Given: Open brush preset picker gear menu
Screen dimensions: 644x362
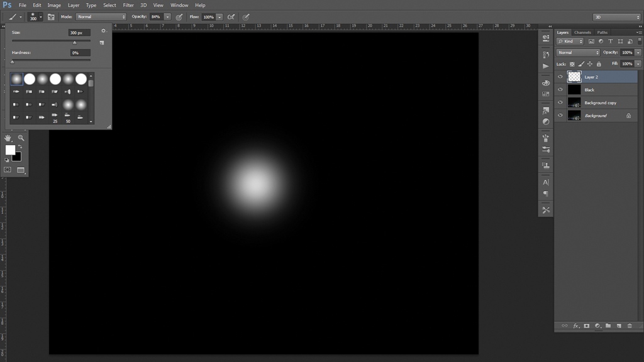Looking at the screenshot, I should point(104,31).
